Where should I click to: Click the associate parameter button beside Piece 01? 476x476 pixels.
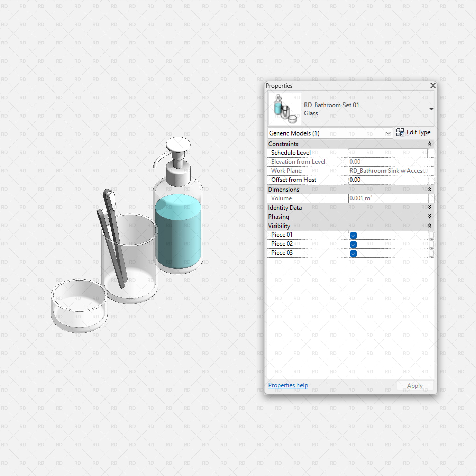tap(431, 235)
